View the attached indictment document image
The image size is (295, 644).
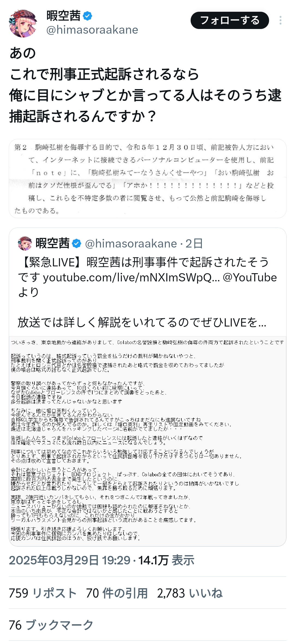coord(147,179)
